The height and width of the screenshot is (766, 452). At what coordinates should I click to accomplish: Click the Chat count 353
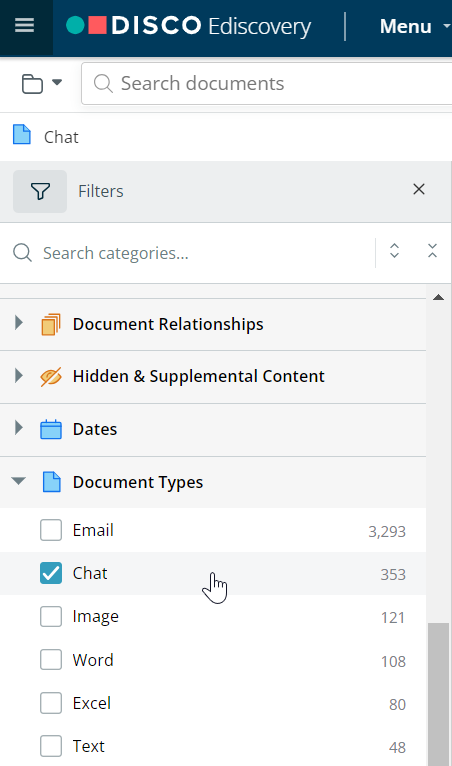pos(393,574)
